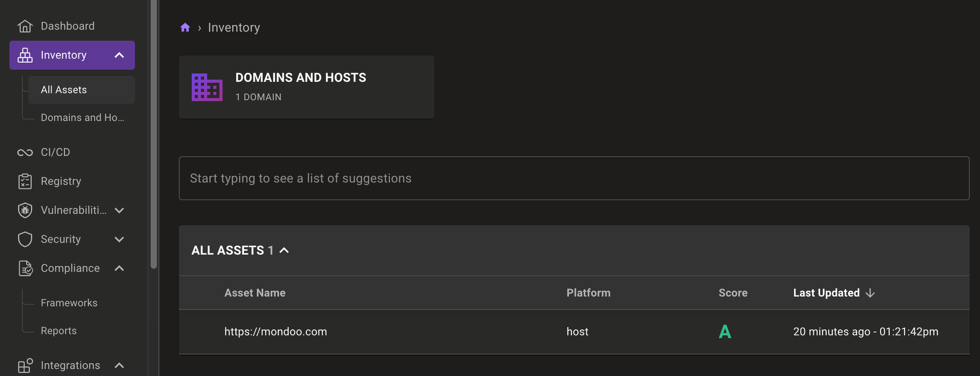
Task: Click '20 minutes ago - 01:21:42pm' timestamp
Action: click(x=865, y=332)
